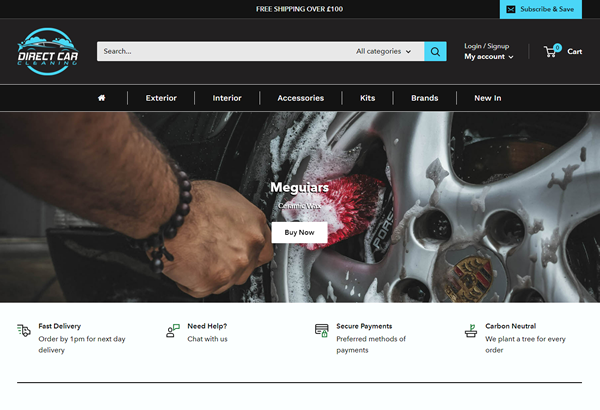The height and width of the screenshot is (410, 600).
Task: Click the magnifier search button
Action: click(435, 52)
